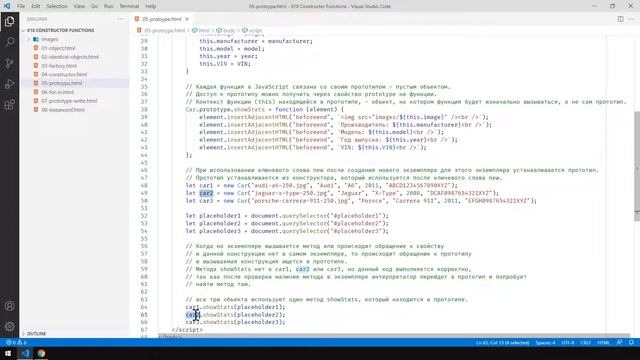Image resolution: width=640 pixels, height=360 pixels.
Task: Open the Selection menu
Action: coord(57,6)
